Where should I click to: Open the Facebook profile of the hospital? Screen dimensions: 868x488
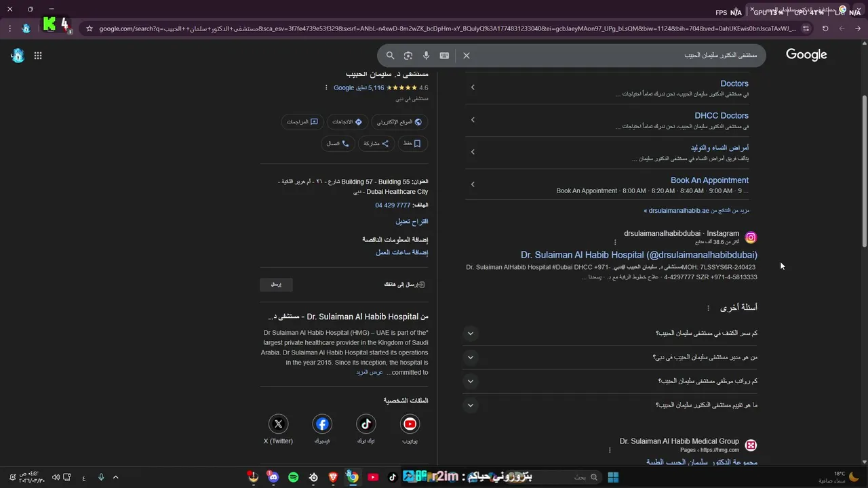click(x=322, y=424)
